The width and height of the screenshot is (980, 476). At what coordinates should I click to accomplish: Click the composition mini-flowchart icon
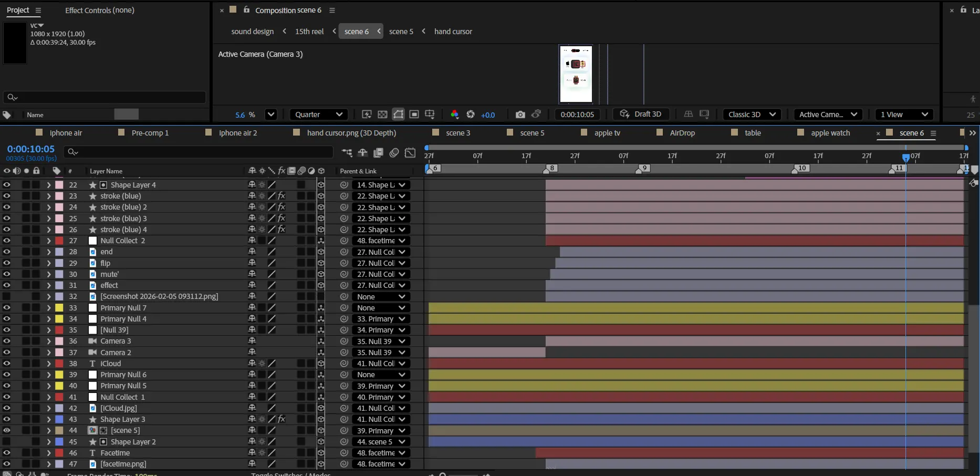click(347, 152)
